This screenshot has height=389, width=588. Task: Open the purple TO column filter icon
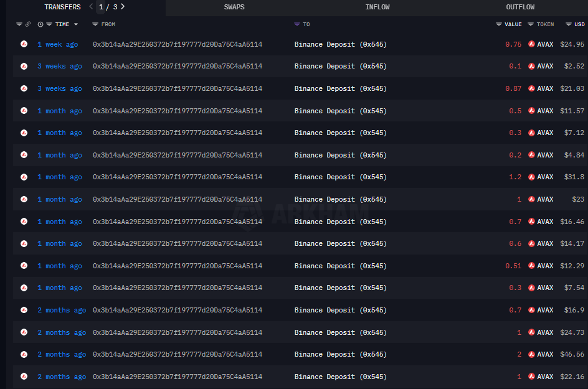click(296, 24)
